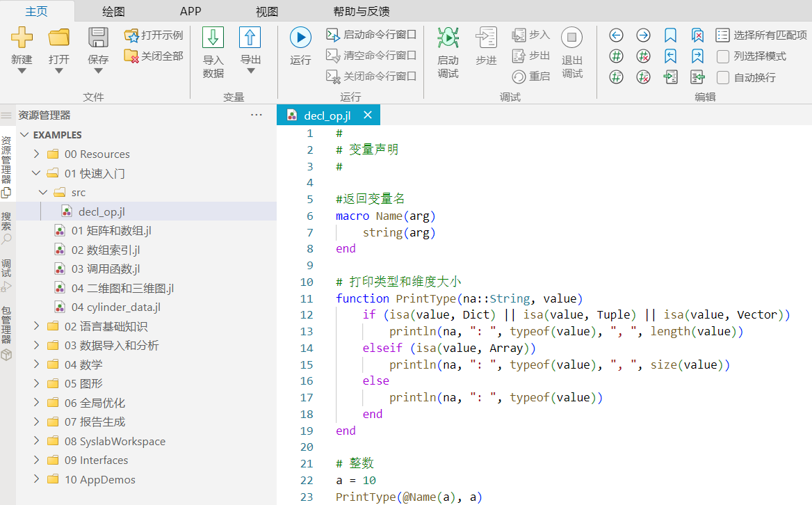Check Select All Matches (选择所有匹配项) box
Screen dimensions: 812x505
pyautogui.click(x=723, y=35)
